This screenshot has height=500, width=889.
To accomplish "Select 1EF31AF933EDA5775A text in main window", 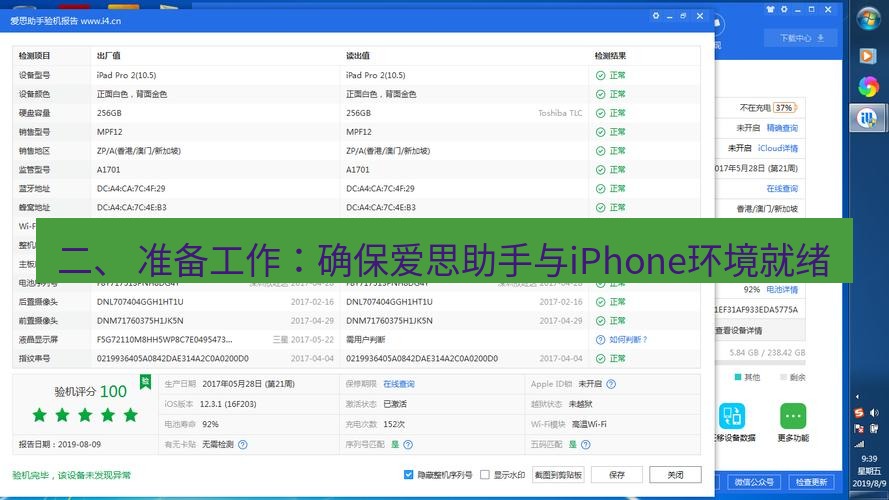I will coord(756,310).
